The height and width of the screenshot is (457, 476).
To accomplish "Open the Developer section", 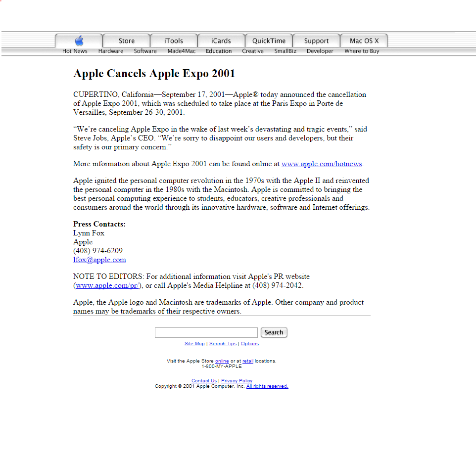I will (320, 51).
